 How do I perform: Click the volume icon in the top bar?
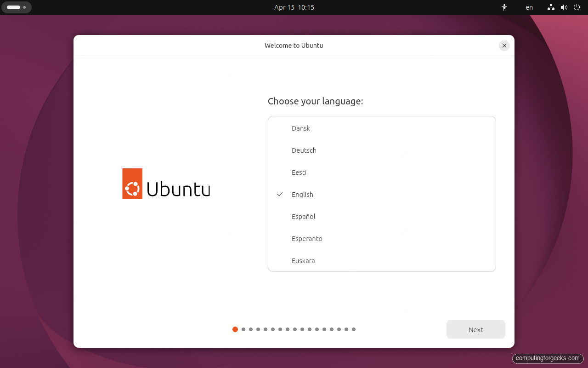[564, 7]
